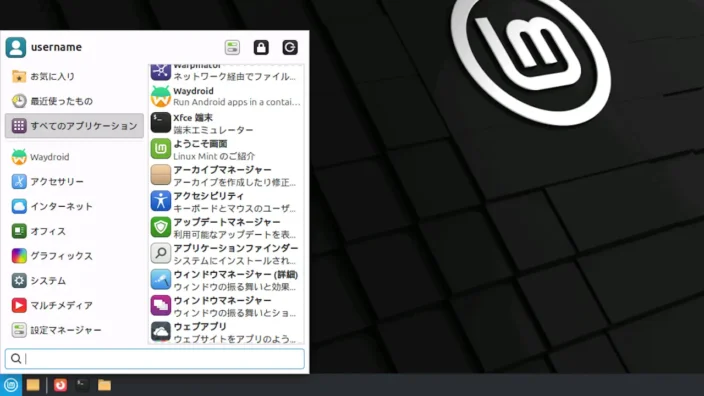The image size is (704, 396).
Task: Click the menu search input field
Action: (x=154, y=358)
